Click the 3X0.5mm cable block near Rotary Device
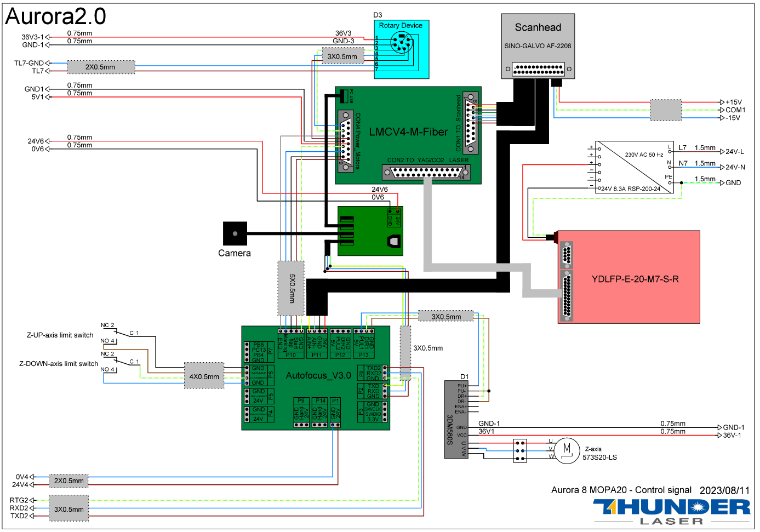 (342, 56)
